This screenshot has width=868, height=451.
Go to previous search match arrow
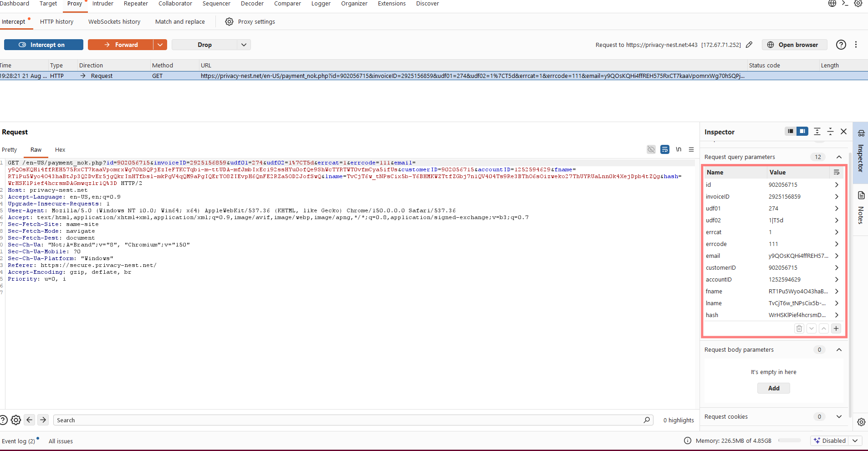point(30,420)
